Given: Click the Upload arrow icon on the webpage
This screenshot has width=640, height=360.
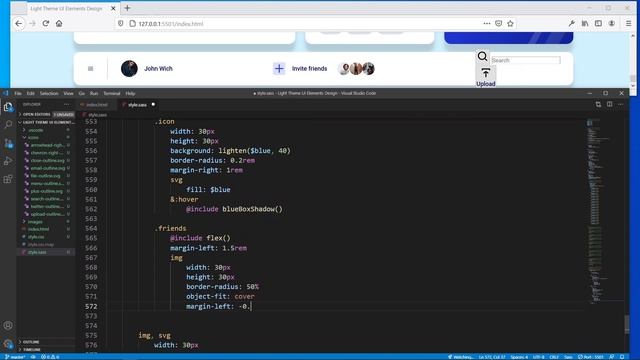Looking at the screenshot, I should 486,73.
